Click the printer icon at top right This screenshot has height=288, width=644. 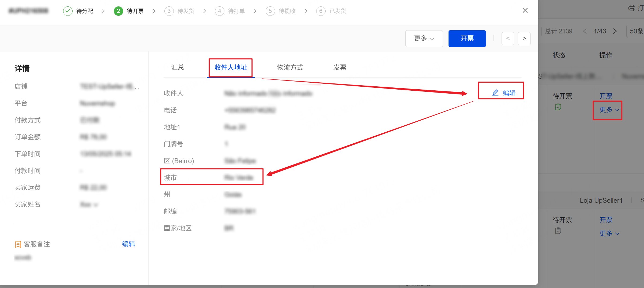(632, 8)
